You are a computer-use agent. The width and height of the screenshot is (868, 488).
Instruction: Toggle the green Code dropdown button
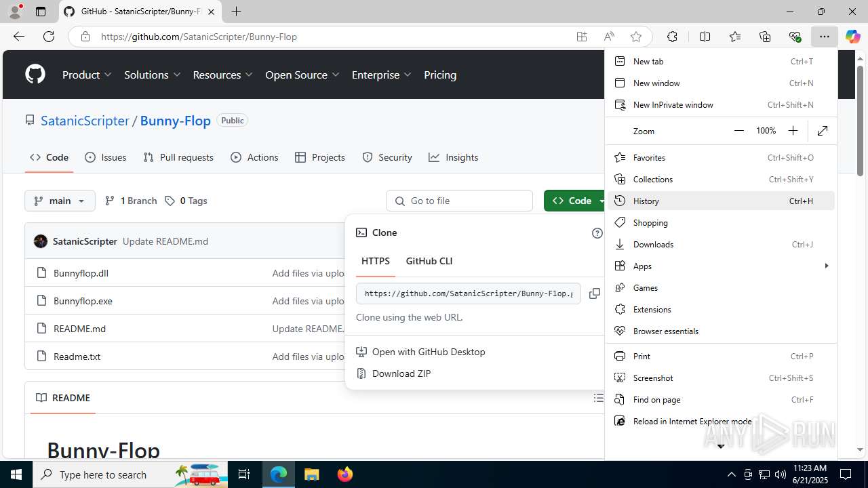pos(575,201)
